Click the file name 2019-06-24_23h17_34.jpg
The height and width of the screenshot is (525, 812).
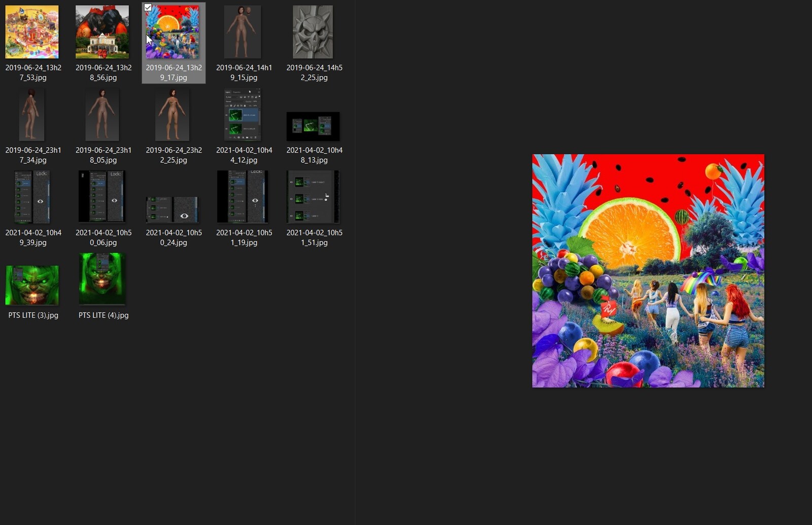(33, 155)
